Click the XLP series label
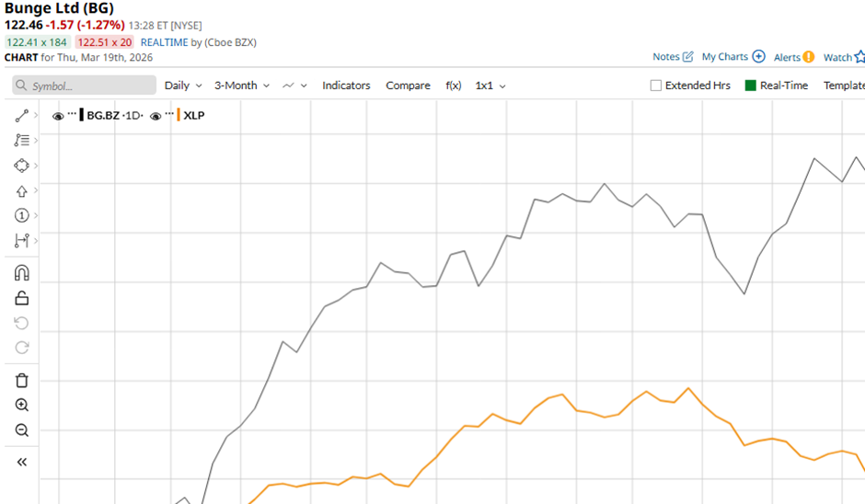865x504 pixels. coord(193,115)
